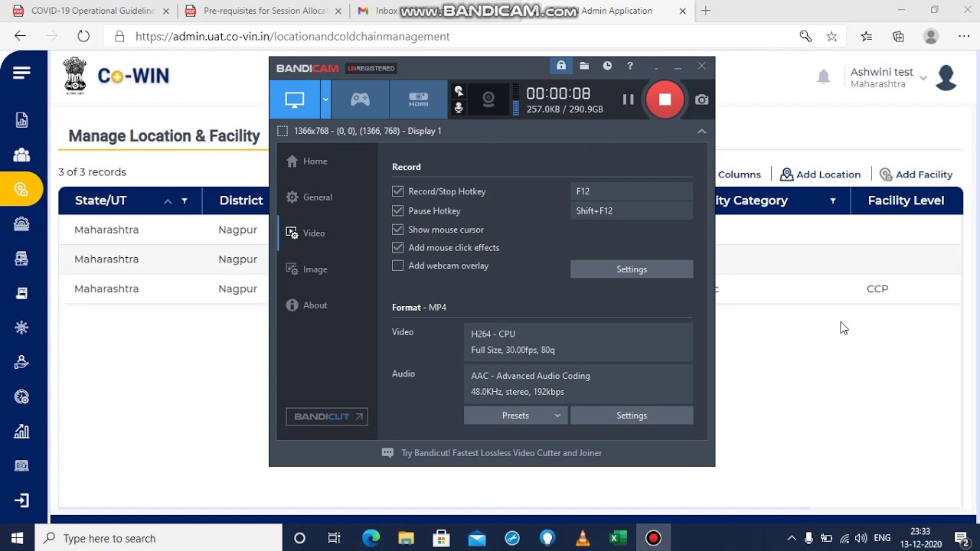Select highlighted location management sidebar icon
Screen dimensions: 980x551
coord(21,190)
